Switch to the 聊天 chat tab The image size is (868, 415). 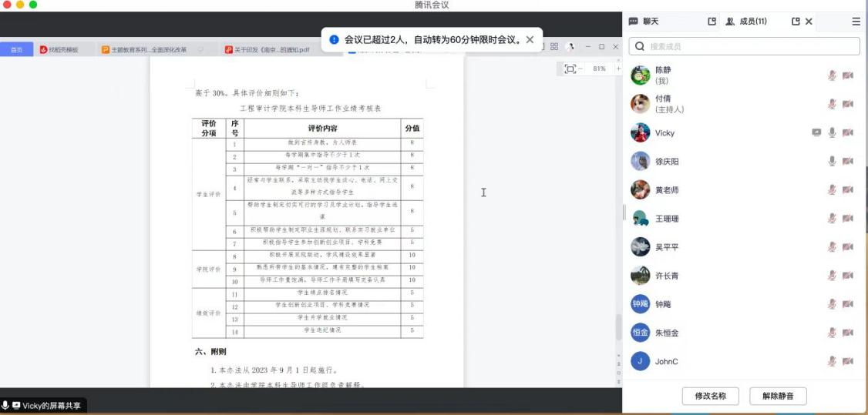coord(644,22)
